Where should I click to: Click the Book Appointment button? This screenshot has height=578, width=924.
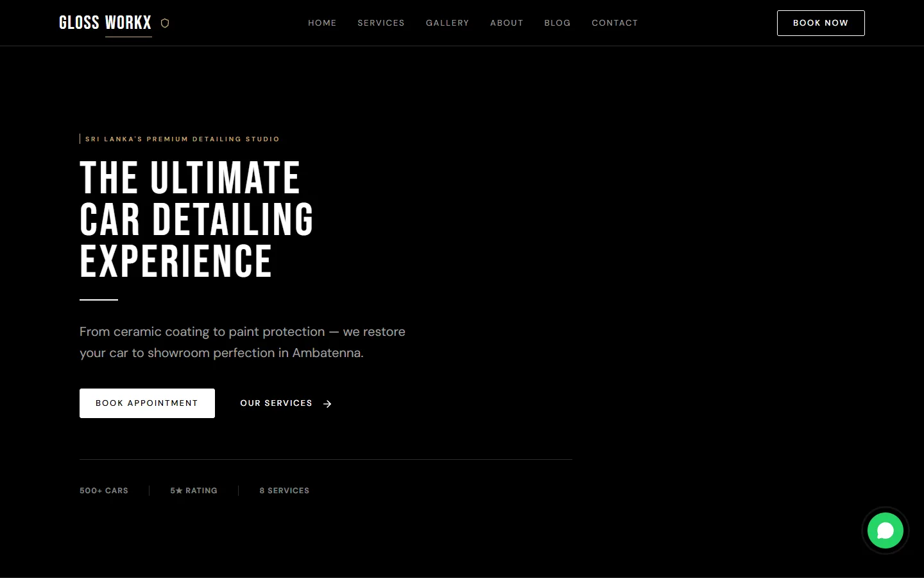tap(147, 403)
